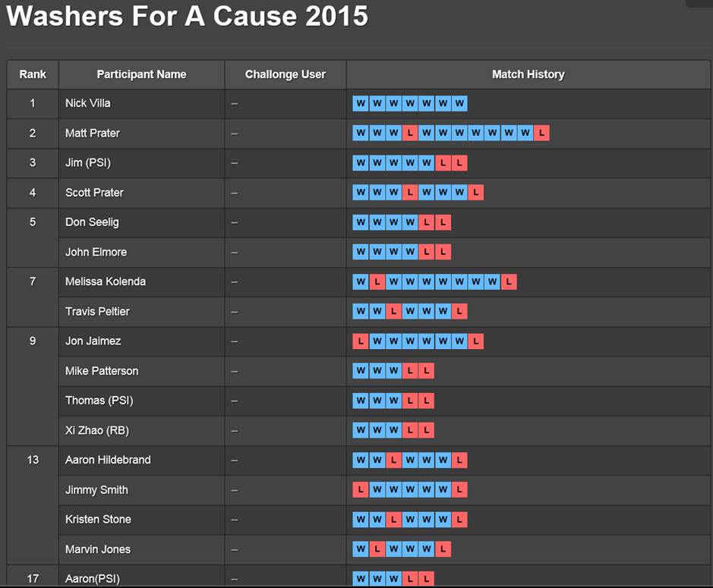Select participant Melissa Kolenda
The width and height of the screenshot is (713, 588).
click(x=106, y=281)
